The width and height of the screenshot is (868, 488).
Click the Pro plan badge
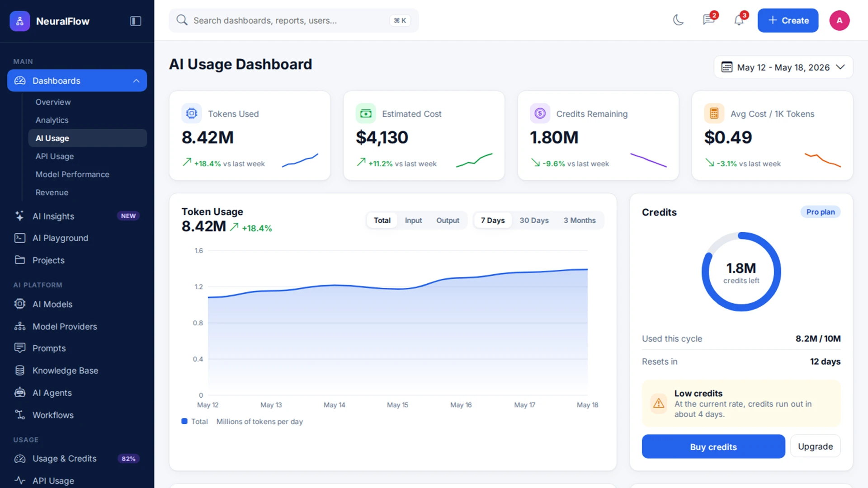tap(821, 212)
